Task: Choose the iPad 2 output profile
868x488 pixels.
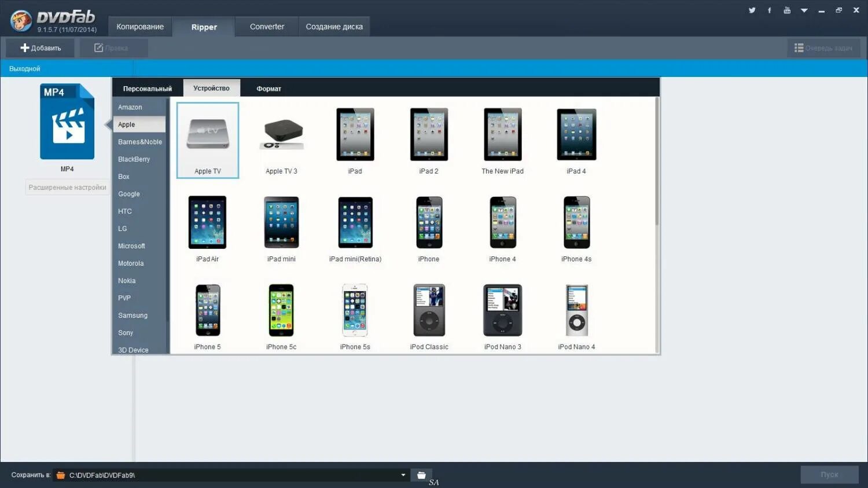Action: 429,139
